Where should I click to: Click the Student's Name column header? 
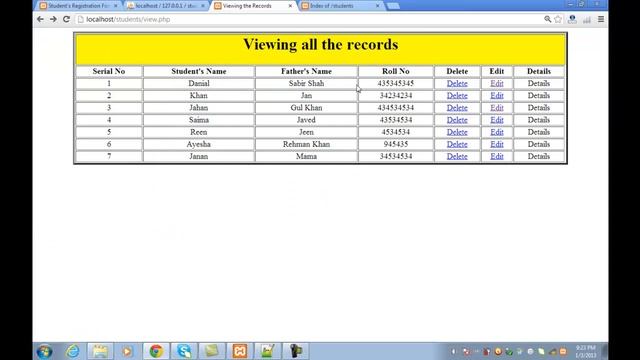click(x=199, y=71)
